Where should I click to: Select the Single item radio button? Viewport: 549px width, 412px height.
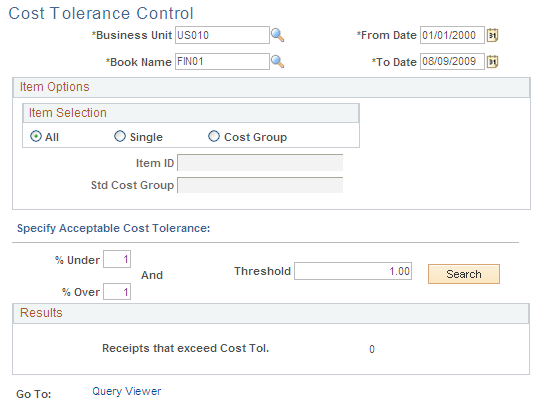pos(120,136)
